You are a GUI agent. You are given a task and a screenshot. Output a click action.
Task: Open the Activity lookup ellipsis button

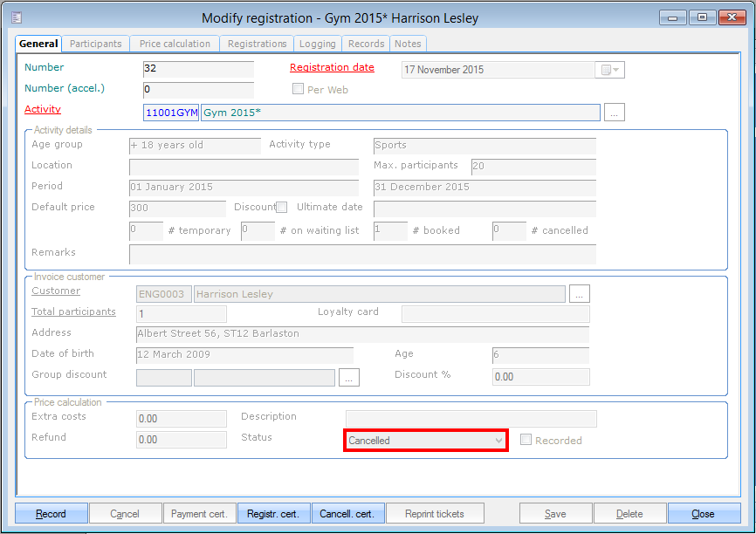(615, 113)
